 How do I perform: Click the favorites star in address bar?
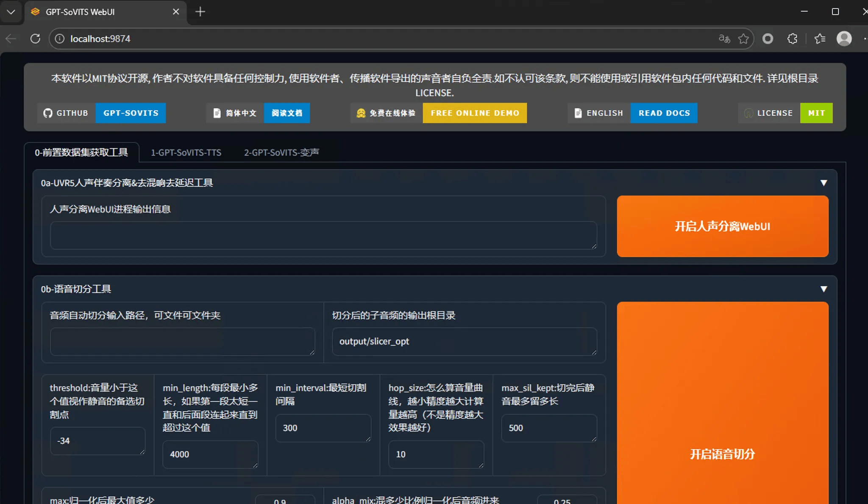pyautogui.click(x=743, y=39)
